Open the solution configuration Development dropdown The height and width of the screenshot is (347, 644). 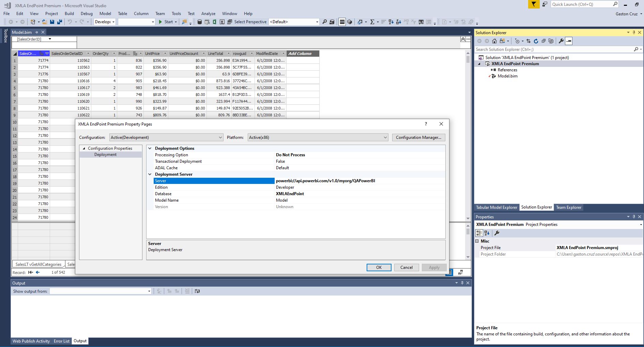coord(113,22)
